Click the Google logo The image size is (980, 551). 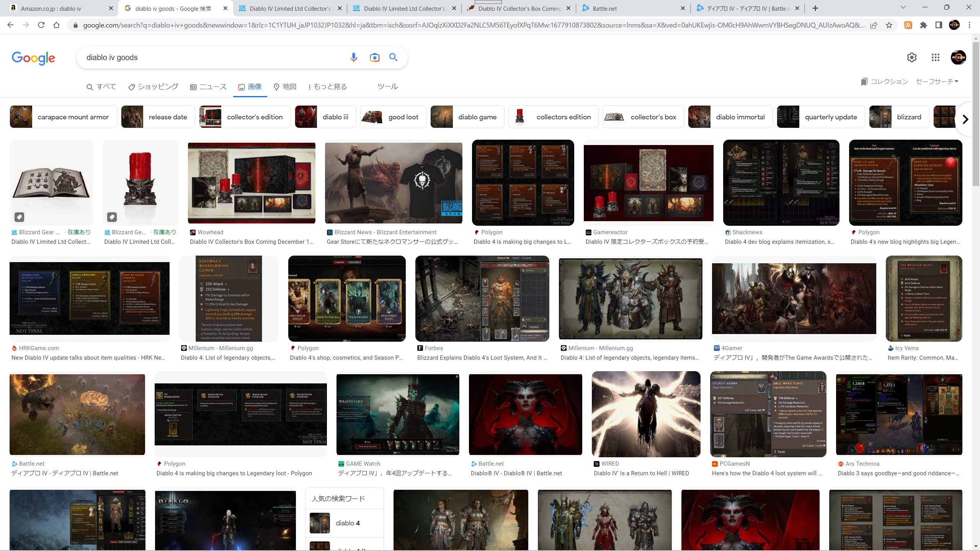click(33, 58)
